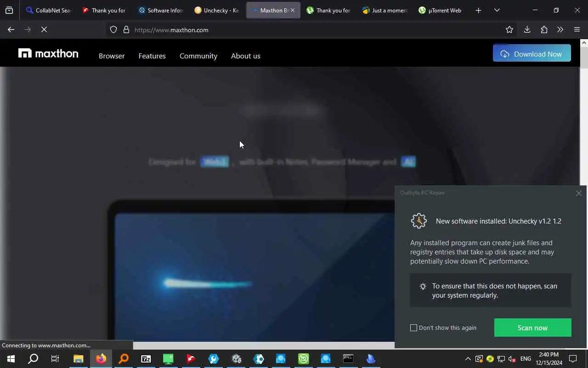The height and width of the screenshot is (368, 588).
Task: Open the green monitor app in taskbar
Action: (x=169, y=359)
